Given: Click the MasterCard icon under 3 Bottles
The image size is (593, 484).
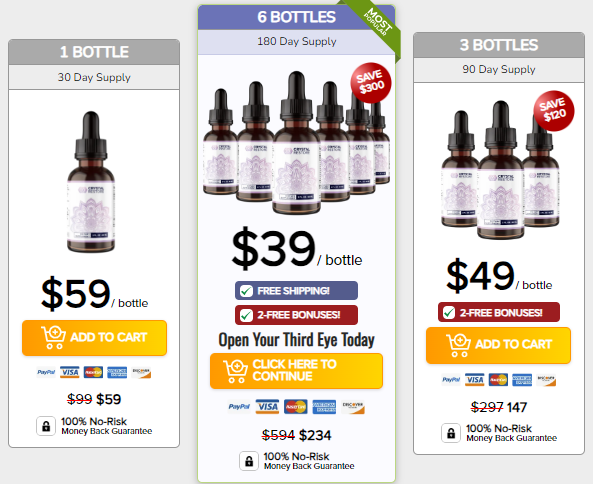Looking at the screenshot, I should (x=498, y=380).
